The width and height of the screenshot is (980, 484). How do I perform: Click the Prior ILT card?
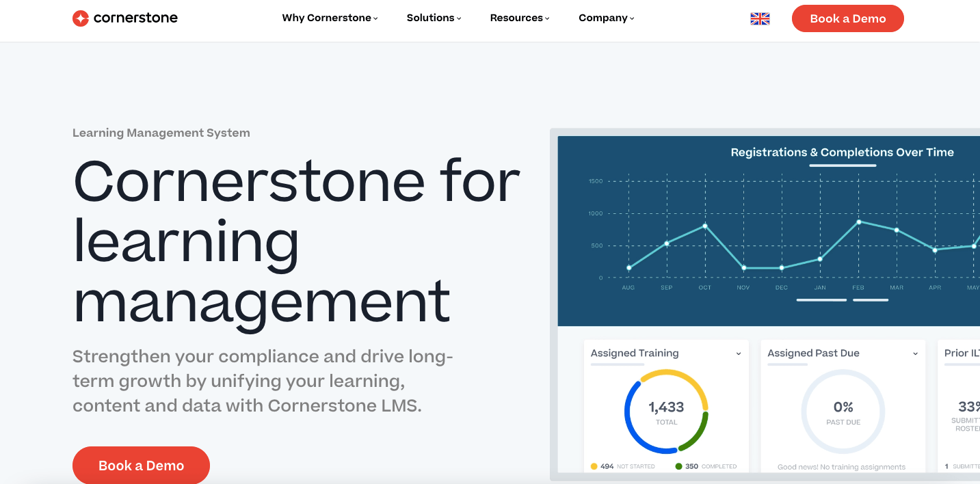(x=961, y=403)
